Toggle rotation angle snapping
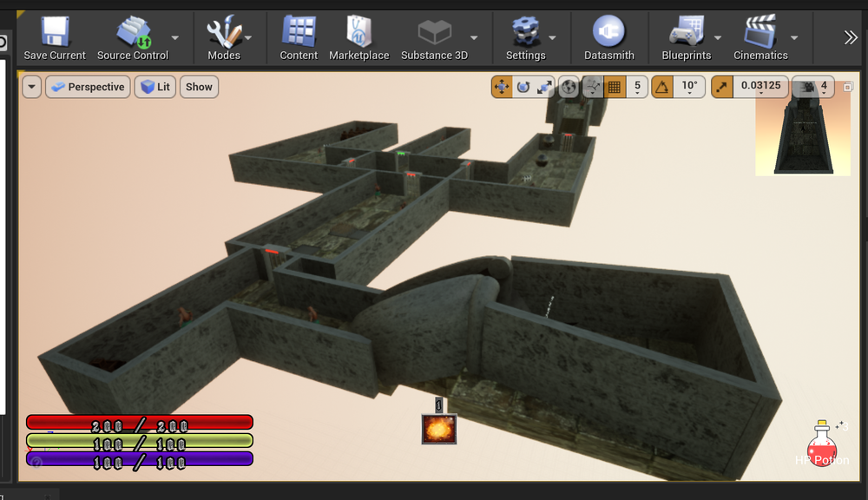Viewport: 868px width, 500px height. [x=662, y=87]
